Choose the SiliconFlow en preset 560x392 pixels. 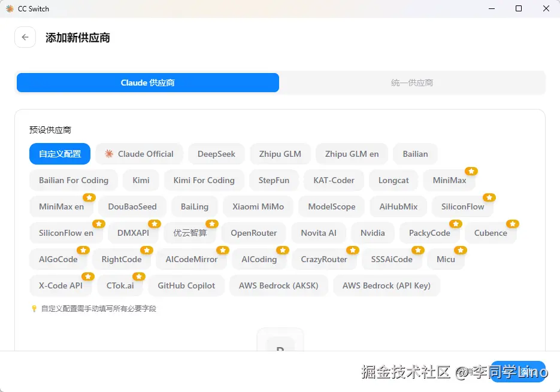tap(66, 233)
